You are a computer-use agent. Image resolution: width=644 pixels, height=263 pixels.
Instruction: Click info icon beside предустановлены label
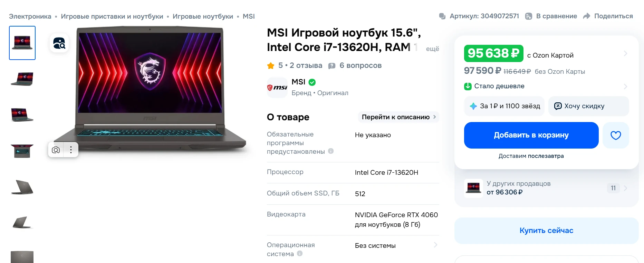click(331, 151)
